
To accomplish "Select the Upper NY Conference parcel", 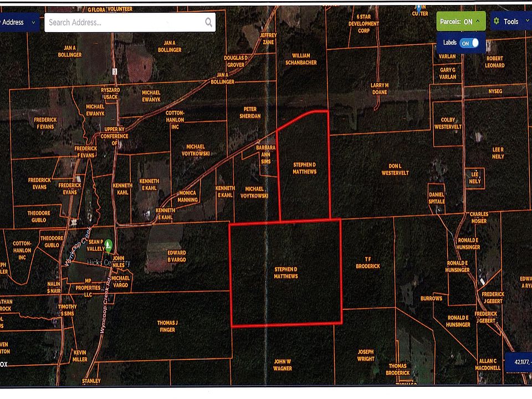I will (114, 136).
